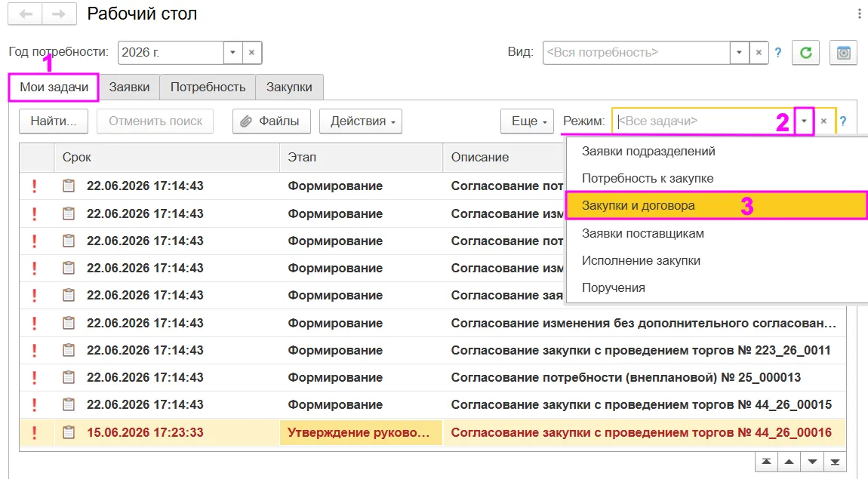Screen dimensions: 868x479
Task: Click into the Режим input field
Action: (x=703, y=121)
